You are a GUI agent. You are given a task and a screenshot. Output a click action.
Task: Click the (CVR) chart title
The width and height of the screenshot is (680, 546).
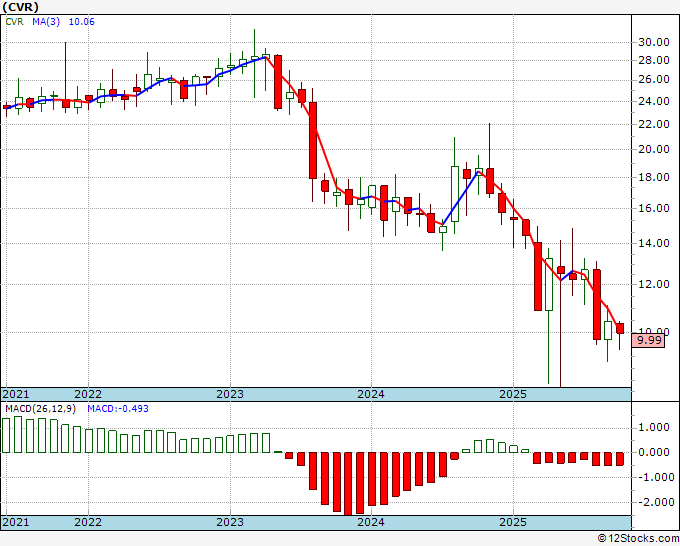[x=20, y=7]
